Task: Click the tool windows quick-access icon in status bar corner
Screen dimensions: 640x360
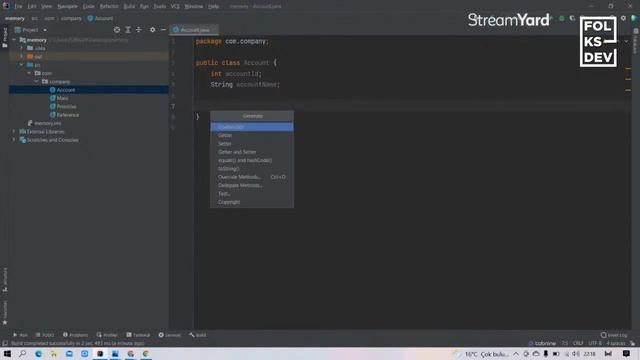Action: click(x=5, y=343)
